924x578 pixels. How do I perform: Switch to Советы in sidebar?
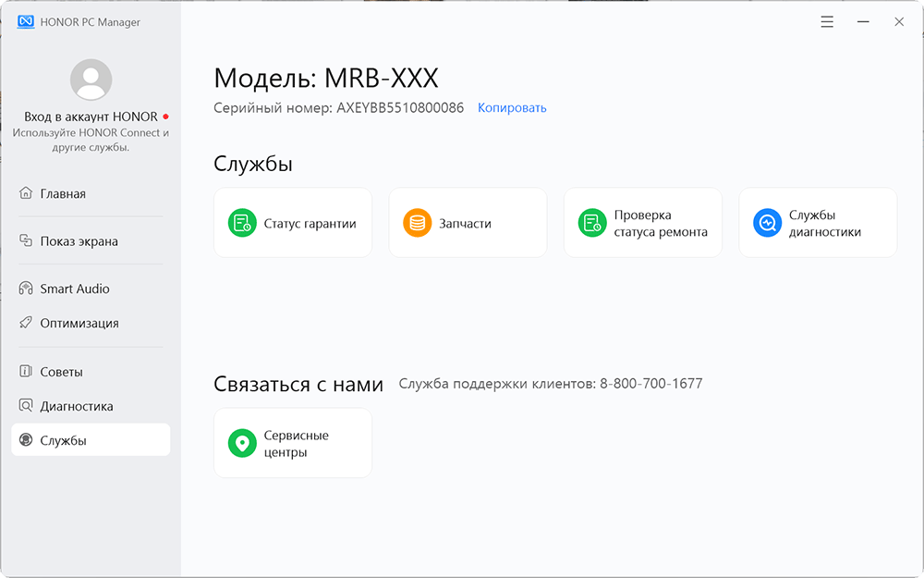[x=91, y=372]
